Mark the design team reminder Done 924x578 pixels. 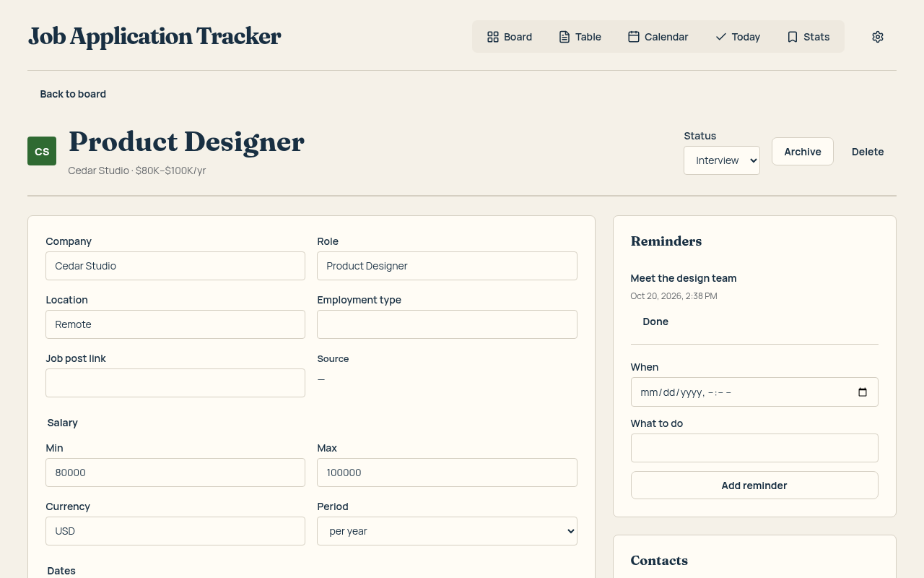click(x=655, y=322)
